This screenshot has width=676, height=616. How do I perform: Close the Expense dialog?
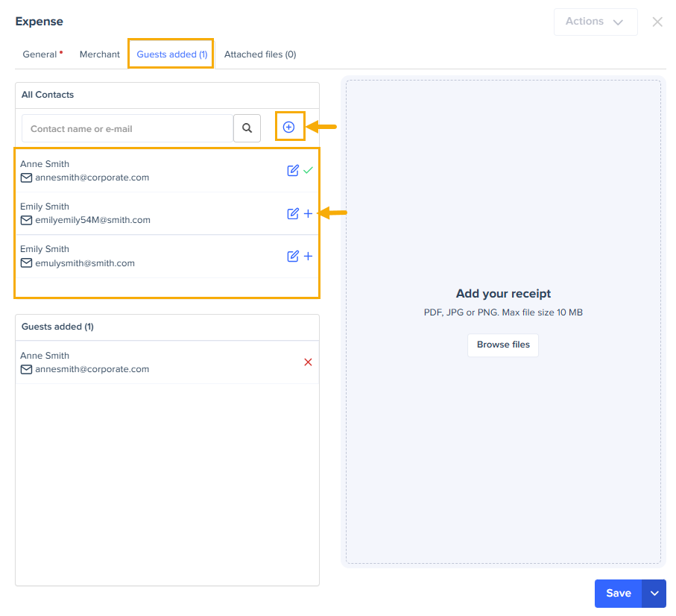[x=657, y=22]
